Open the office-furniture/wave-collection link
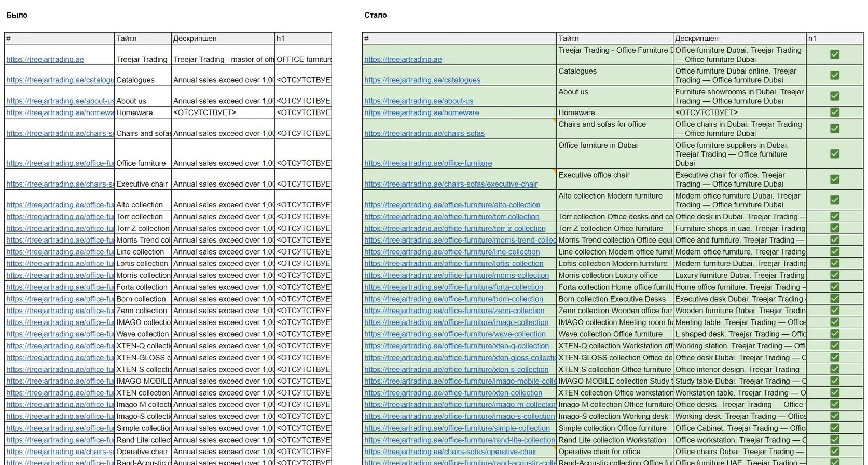The height and width of the screenshot is (465, 868). pos(455,334)
